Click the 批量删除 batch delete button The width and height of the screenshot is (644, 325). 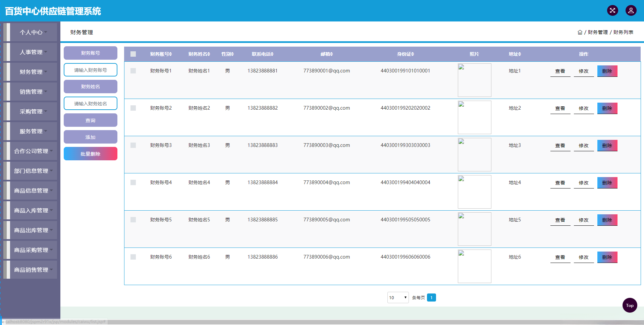(x=91, y=154)
